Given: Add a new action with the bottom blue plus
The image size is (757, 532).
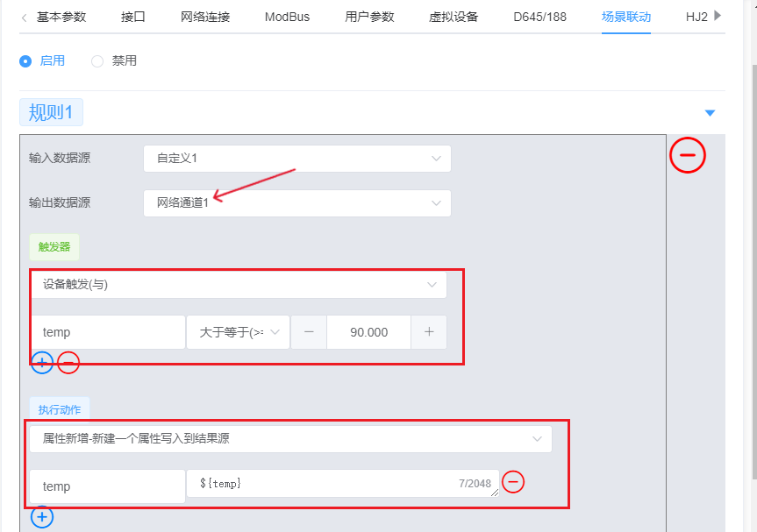Looking at the screenshot, I should click(x=42, y=517).
